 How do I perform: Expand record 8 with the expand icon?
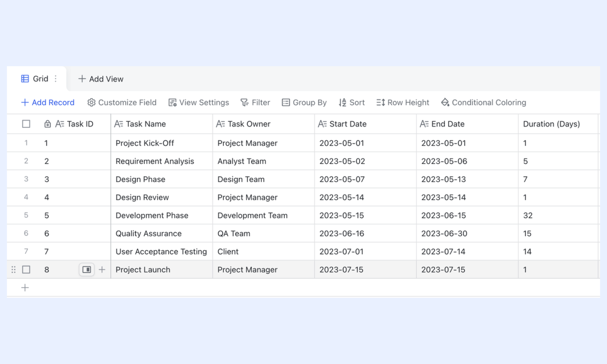(86, 269)
